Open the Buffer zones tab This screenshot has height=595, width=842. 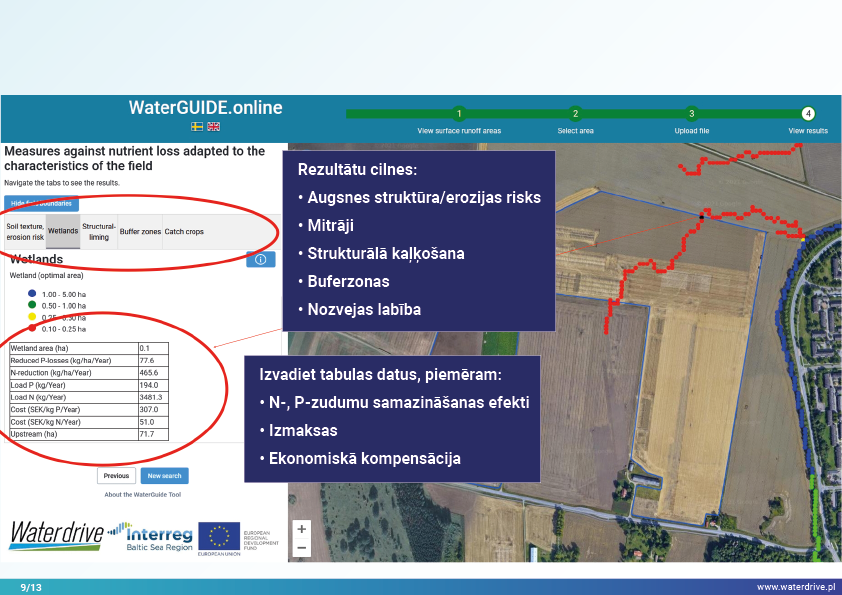pyautogui.click(x=140, y=232)
